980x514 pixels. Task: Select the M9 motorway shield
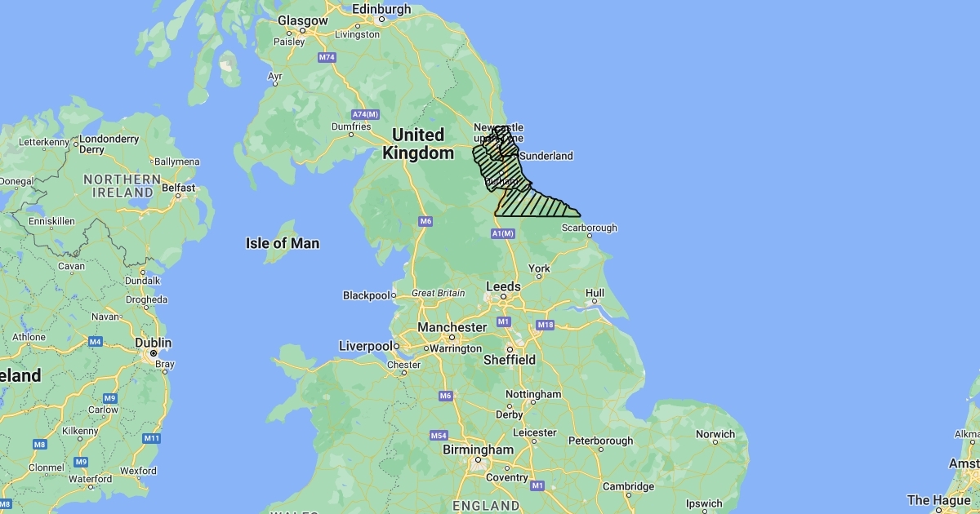[x=110, y=397]
